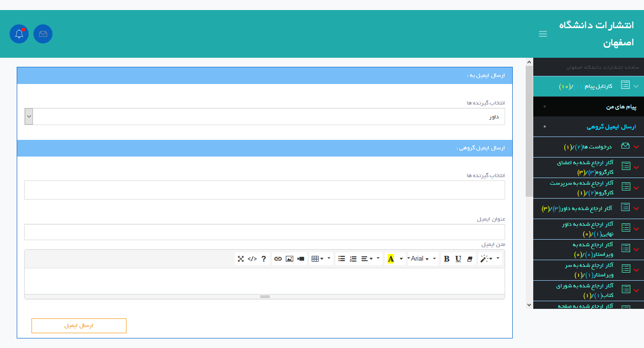
Task: Switch to code view in the editor
Action: pos(252,259)
